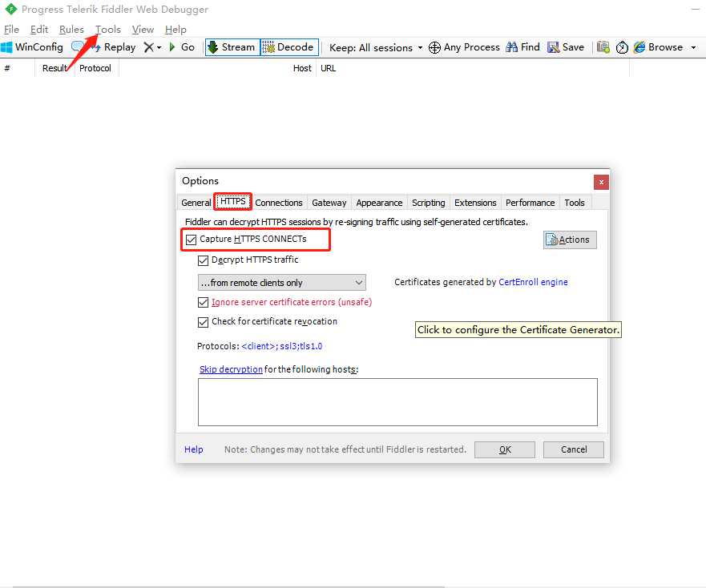The width and height of the screenshot is (706, 588).
Task: Sort by Result column header
Action: (x=54, y=68)
